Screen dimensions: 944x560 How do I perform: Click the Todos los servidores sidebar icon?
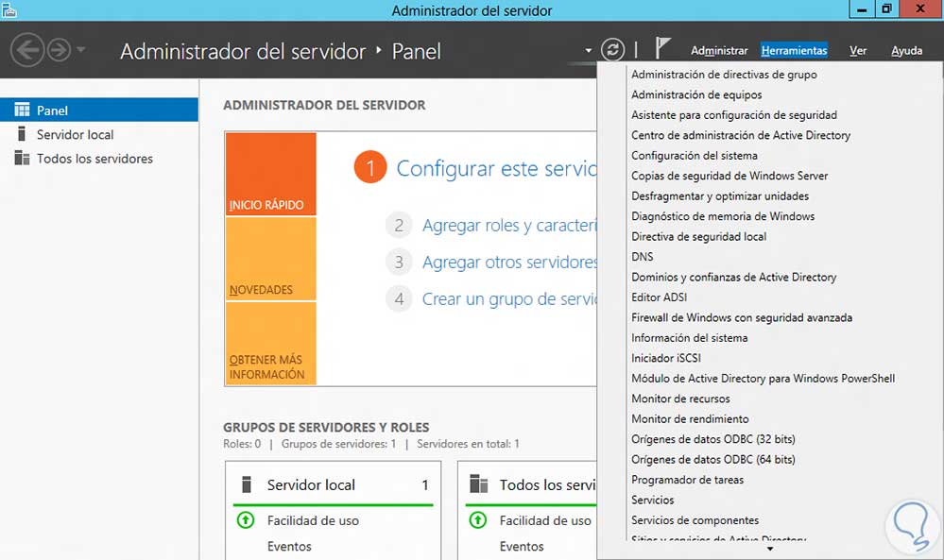click(x=23, y=158)
